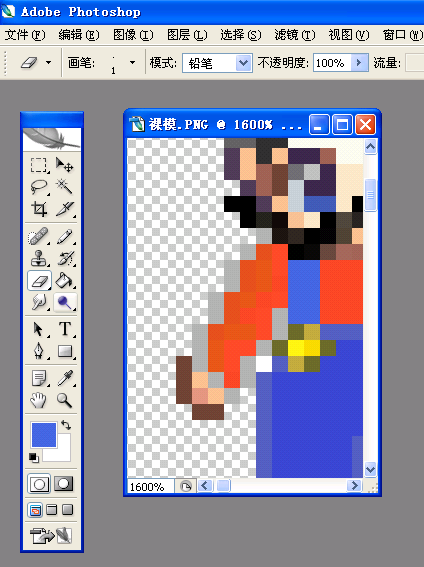Screen dimensions: 424x567
Task: Jump to ImageReady button
Action: click(x=51, y=536)
